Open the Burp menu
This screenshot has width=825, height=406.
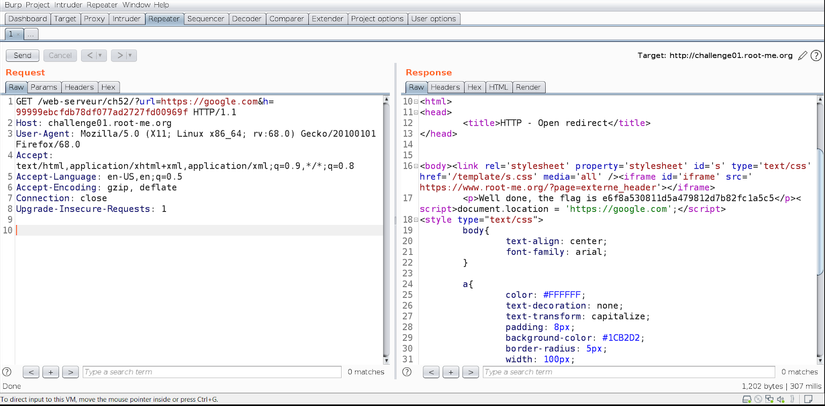(13, 5)
